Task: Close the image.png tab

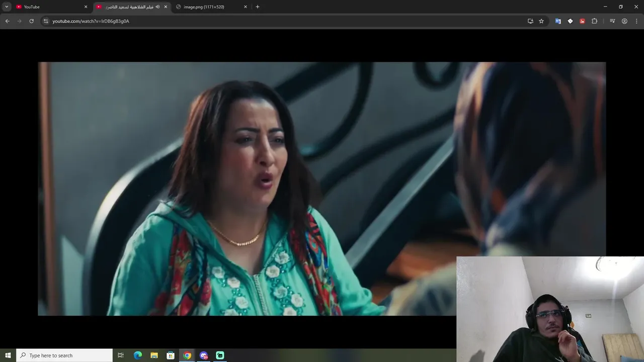Action: [x=246, y=7]
